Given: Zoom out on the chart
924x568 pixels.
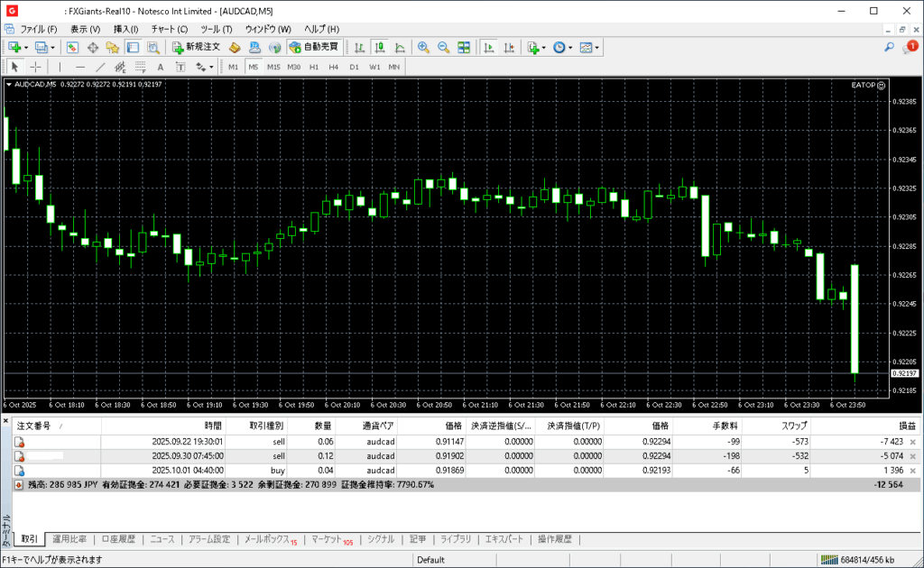Looking at the screenshot, I should pos(443,47).
